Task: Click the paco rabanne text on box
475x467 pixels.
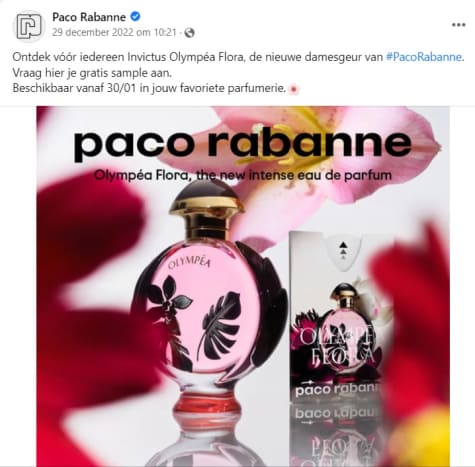Action: [337, 390]
